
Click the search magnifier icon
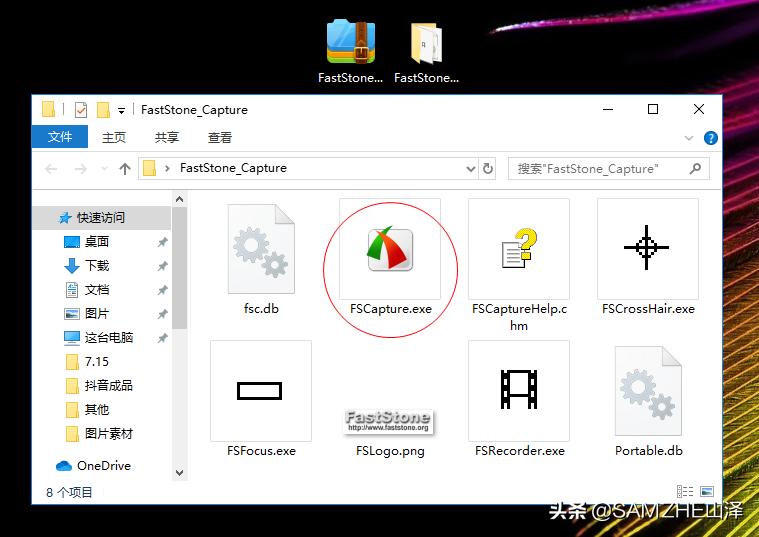(696, 169)
